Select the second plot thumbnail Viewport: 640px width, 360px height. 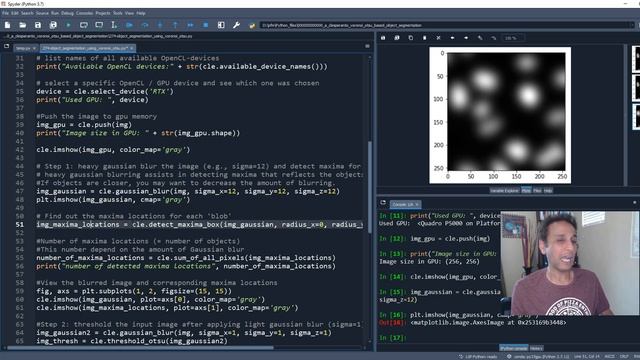[x=636, y=87]
